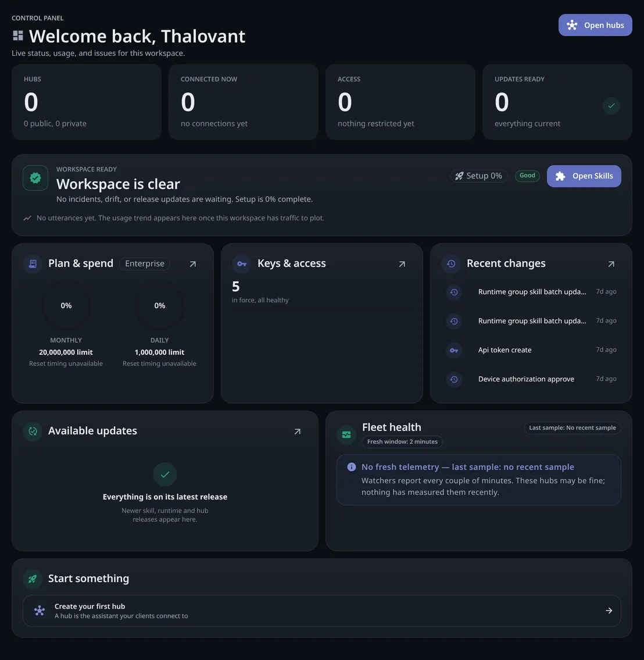Click the large checkmark in Available updates

[165, 475]
